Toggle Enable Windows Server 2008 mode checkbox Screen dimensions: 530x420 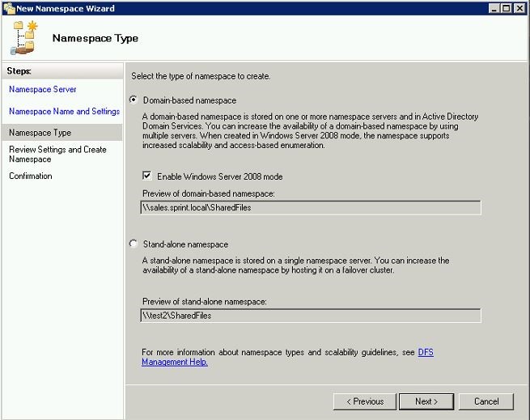[x=147, y=176]
